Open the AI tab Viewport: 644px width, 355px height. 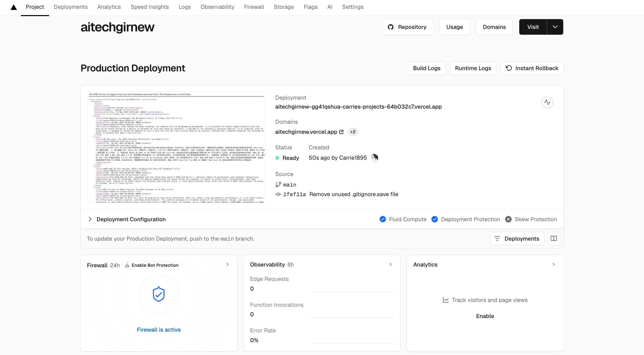click(x=330, y=7)
